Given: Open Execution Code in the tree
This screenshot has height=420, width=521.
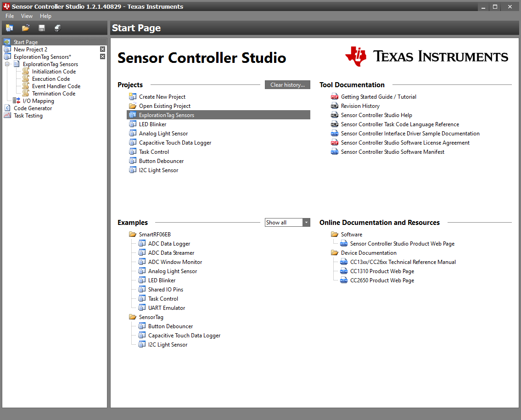Looking at the screenshot, I should (x=51, y=79).
